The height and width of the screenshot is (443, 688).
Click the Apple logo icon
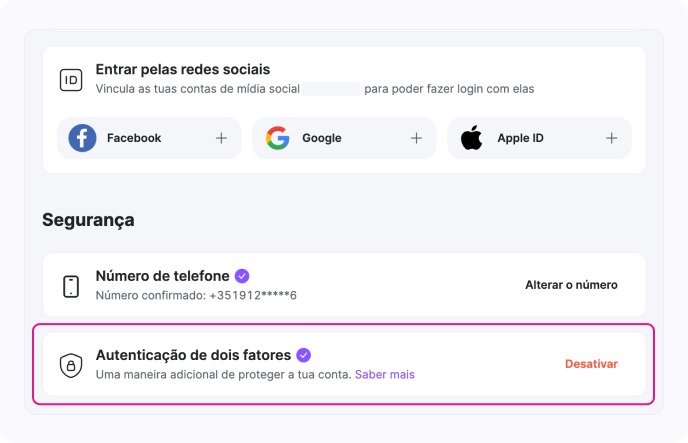click(x=471, y=138)
